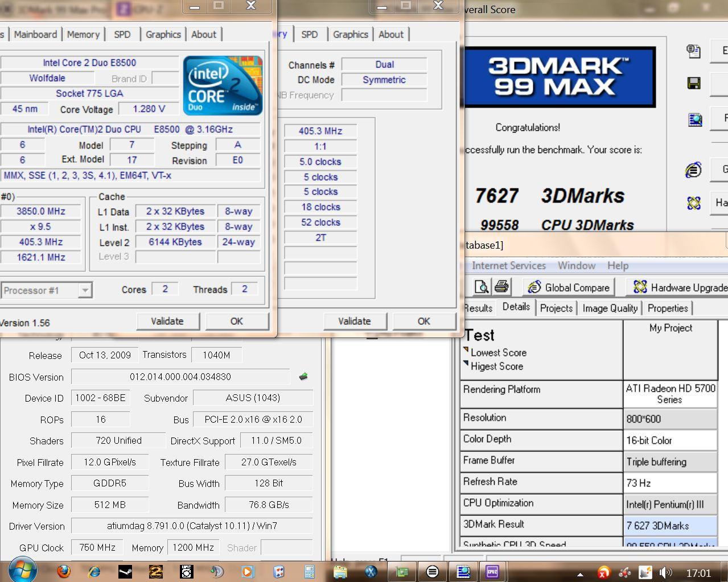Click the Rendering Platform row in Details table
This screenshot has height=582, width=728.
pos(589,394)
